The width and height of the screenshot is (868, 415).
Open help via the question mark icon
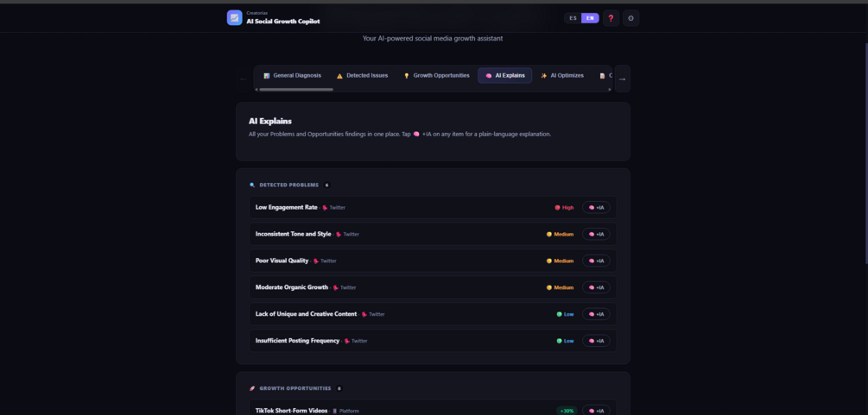click(x=611, y=18)
